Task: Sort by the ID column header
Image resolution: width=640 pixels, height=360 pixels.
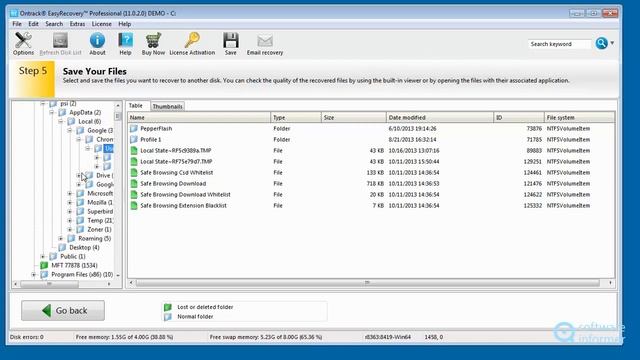Action: coord(519,118)
